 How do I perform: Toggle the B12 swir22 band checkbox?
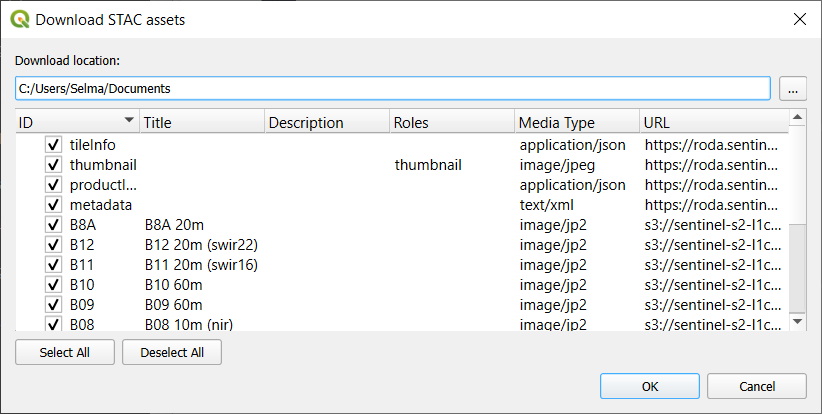click(x=54, y=245)
